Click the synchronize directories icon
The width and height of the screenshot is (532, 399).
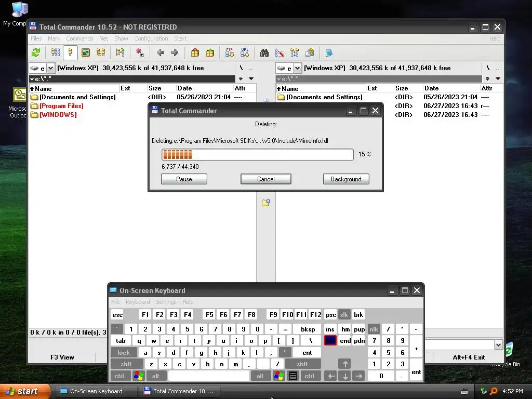295,52
